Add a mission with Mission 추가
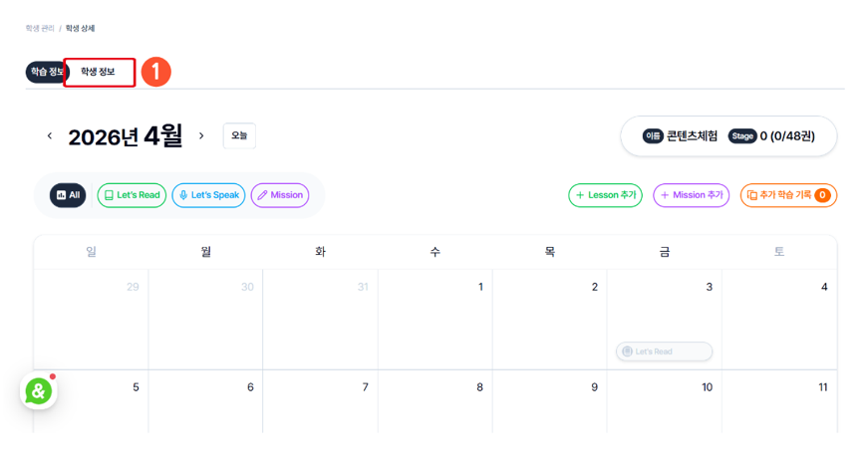This screenshot has height=468, width=868. (x=692, y=195)
